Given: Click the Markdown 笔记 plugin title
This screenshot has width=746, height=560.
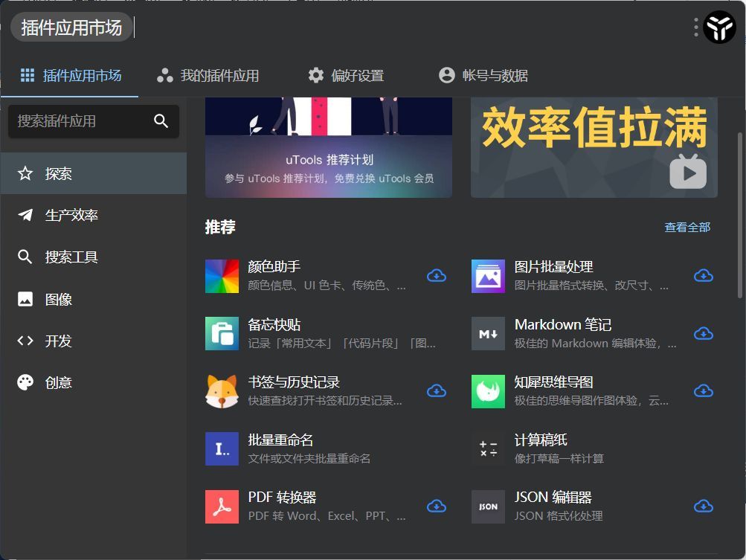Looking at the screenshot, I should pyautogui.click(x=563, y=324).
